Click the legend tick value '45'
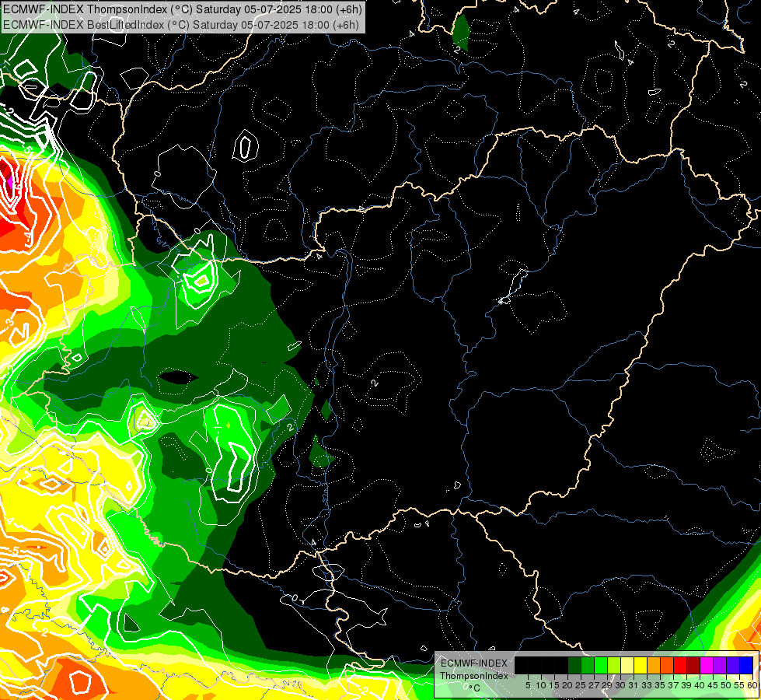This screenshot has height=700, width=761. (x=714, y=685)
